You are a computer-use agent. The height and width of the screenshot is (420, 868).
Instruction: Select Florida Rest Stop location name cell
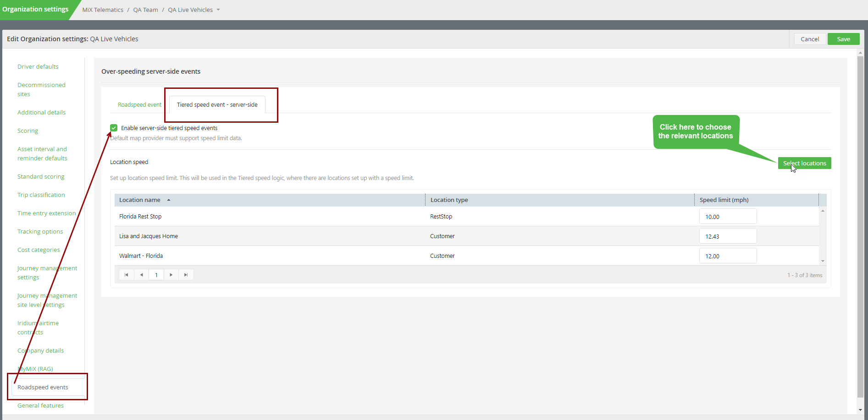tap(140, 217)
